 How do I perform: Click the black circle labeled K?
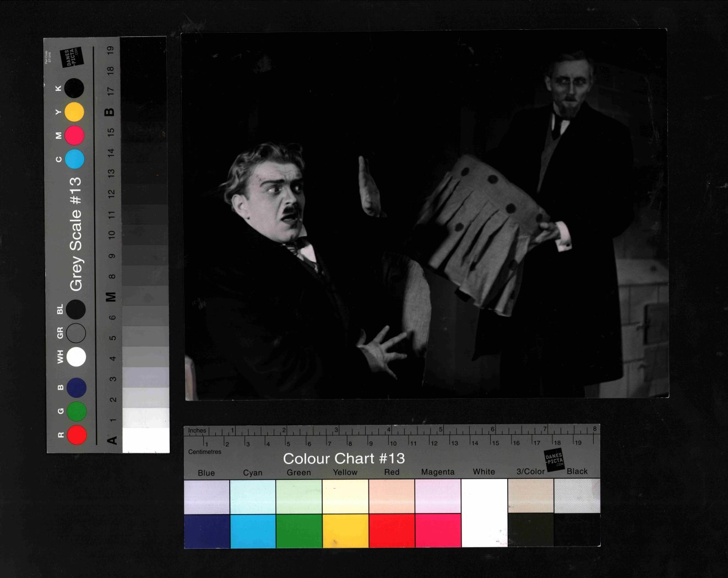74,88
